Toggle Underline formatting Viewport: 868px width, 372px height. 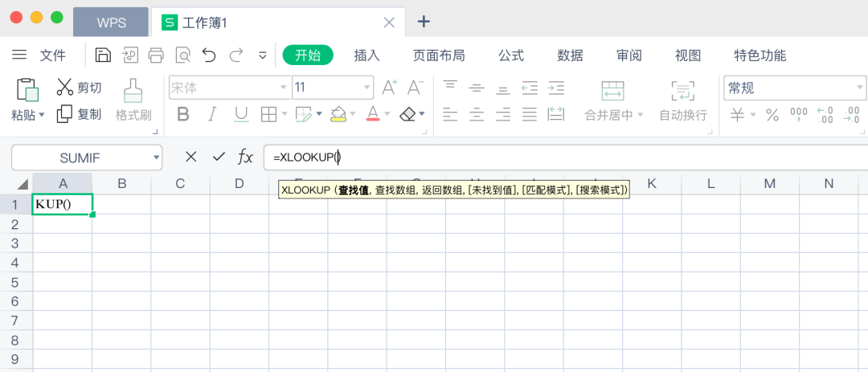click(241, 115)
